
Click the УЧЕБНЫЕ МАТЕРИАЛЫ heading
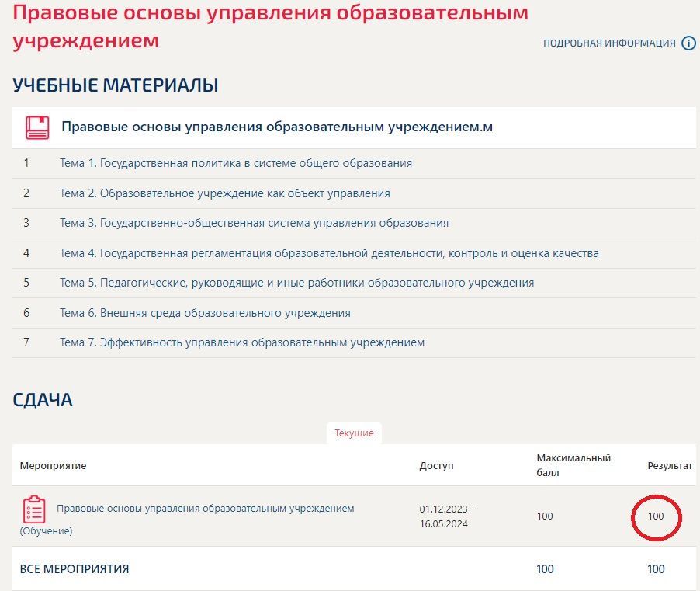pos(115,85)
